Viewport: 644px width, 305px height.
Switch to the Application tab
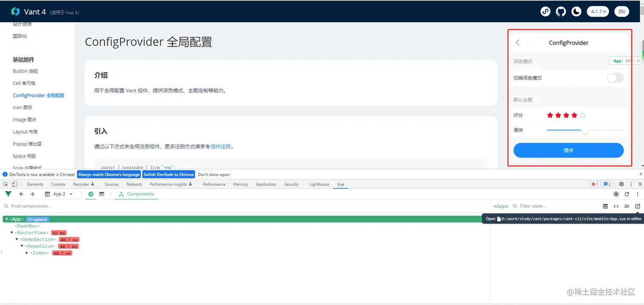266,184
